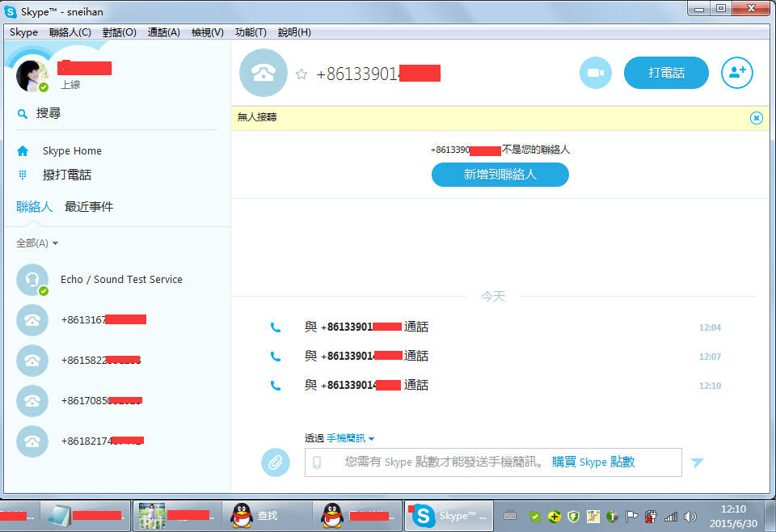Click the 新增到聯絡人 button
The image size is (776, 532).
pyautogui.click(x=500, y=175)
